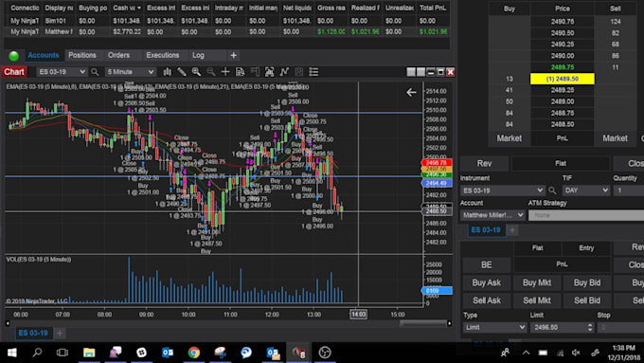Viewport: 644px width, 363px height.
Task: Click the volume speaker icon in system tray
Action: click(576, 353)
